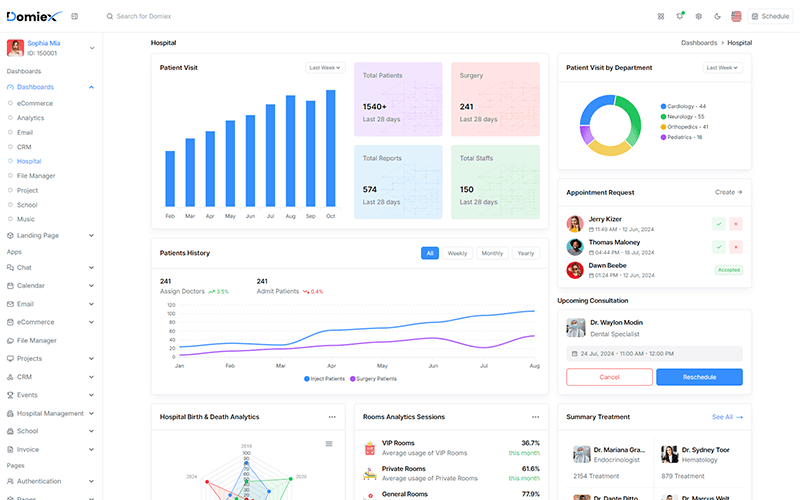Click the Authentication user icon
800x500 pixels.
click(10, 481)
